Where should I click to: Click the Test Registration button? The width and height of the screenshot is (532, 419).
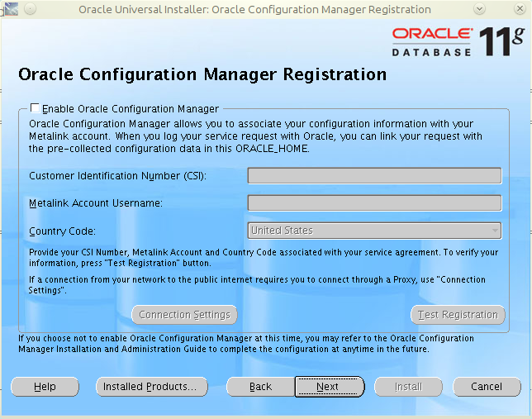click(458, 315)
